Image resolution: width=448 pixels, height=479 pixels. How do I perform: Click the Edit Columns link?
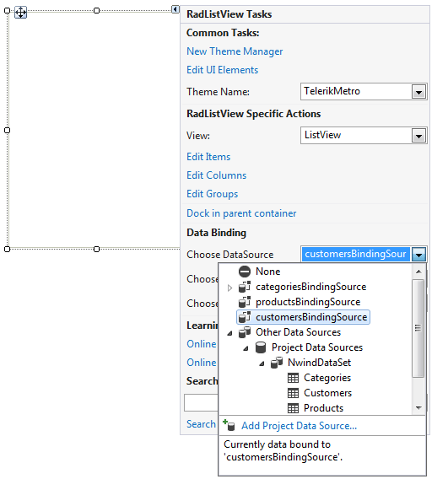(x=216, y=175)
